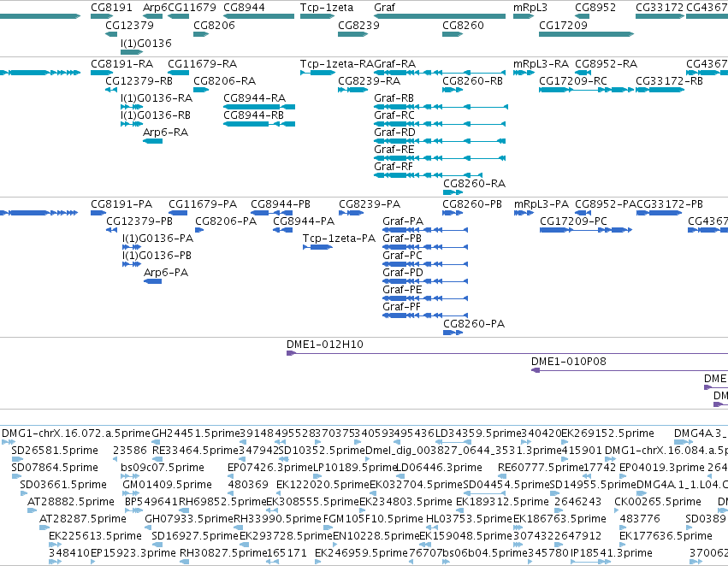Click the EK177636.5prime EST label
This screenshot has width=728, height=566.
666,536
